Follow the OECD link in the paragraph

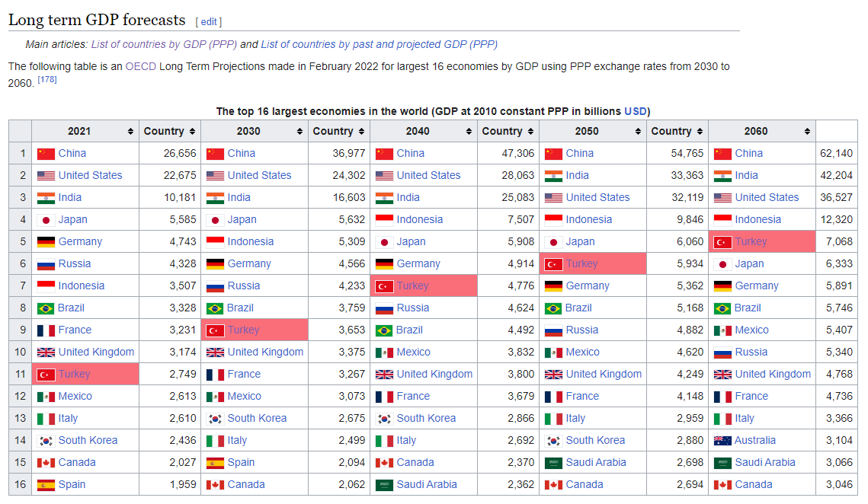coord(141,66)
